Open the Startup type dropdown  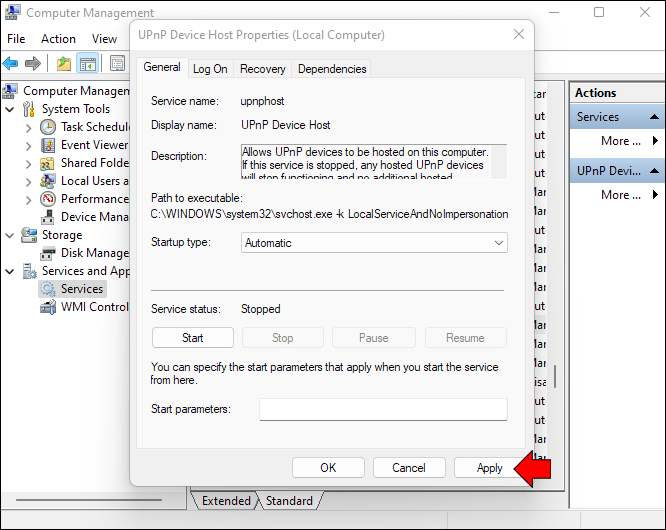[x=374, y=242]
